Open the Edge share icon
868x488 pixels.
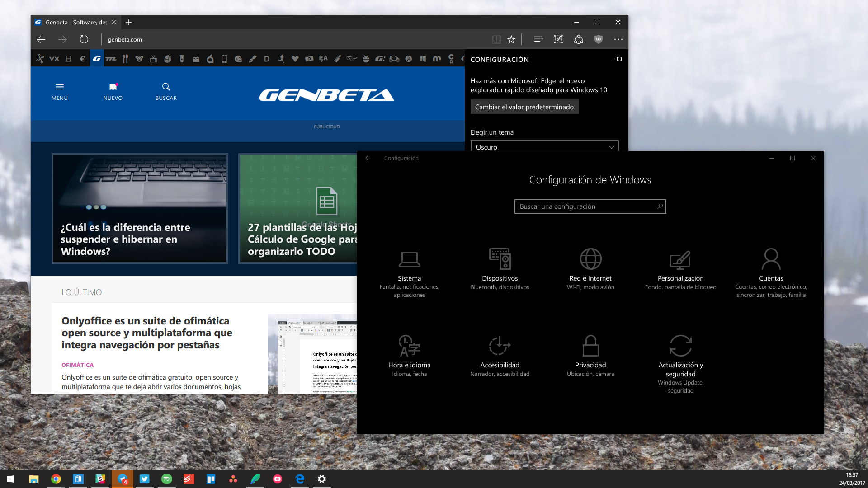tap(579, 39)
